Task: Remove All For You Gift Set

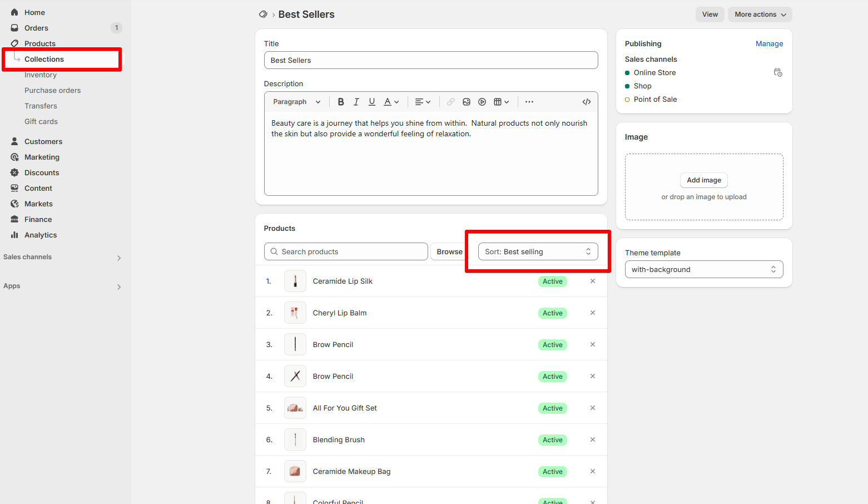Action: [x=593, y=408]
